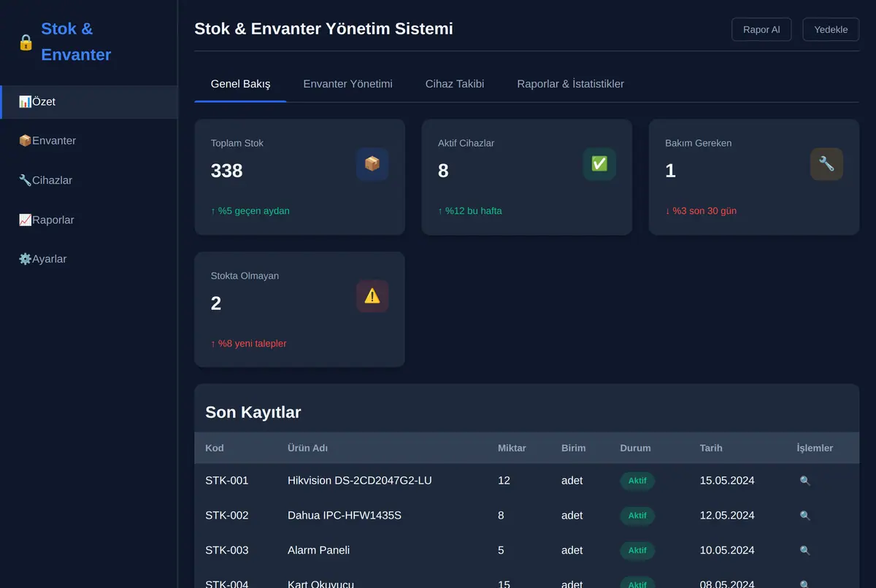Open the Özet sidebar item

[x=89, y=102]
